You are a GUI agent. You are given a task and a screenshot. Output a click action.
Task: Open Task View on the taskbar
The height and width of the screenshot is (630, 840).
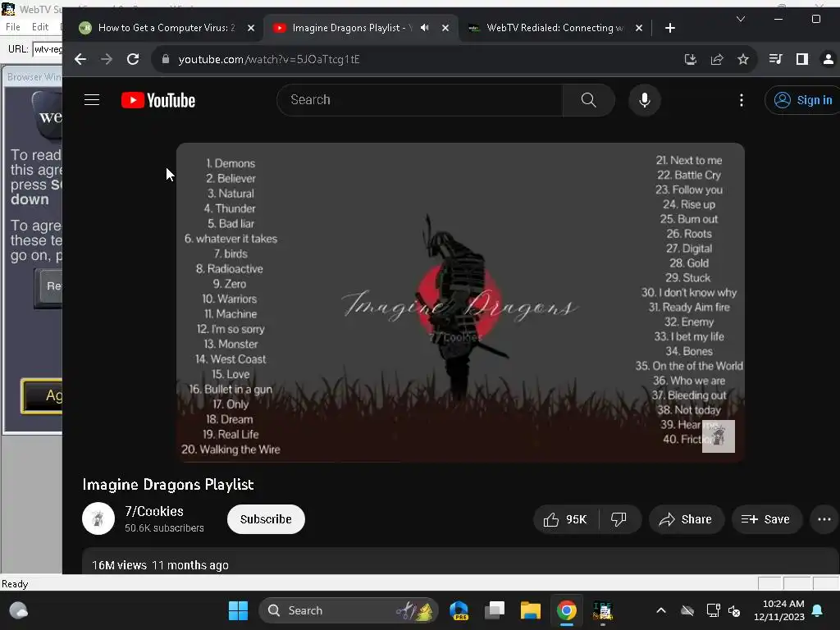point(495,610)
